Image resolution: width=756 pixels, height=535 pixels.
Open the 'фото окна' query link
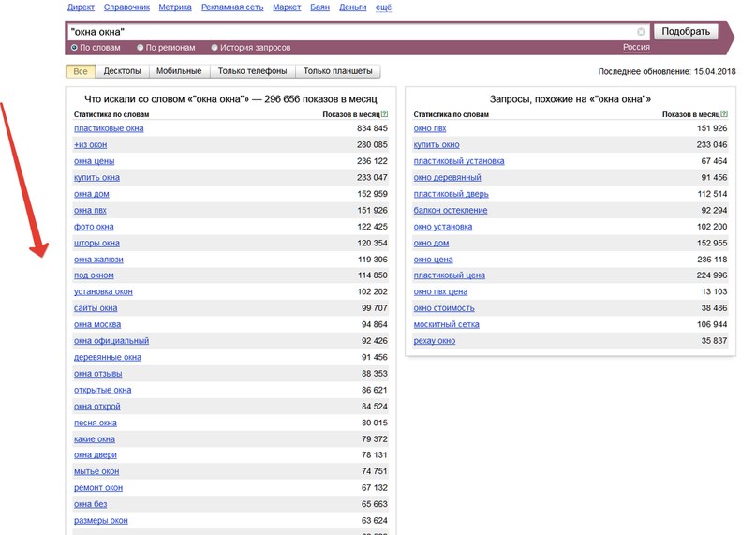point(94,227)
